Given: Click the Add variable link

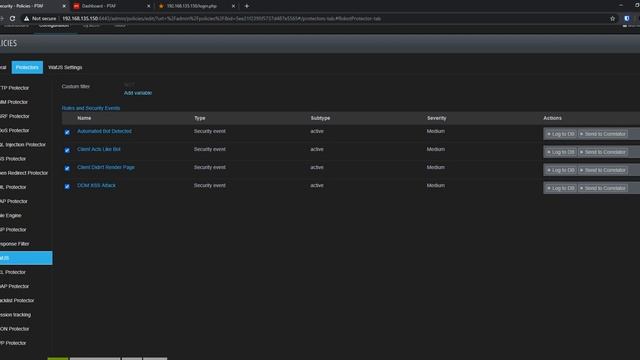Looking at the screenshot, I should [x=138, y=93].
